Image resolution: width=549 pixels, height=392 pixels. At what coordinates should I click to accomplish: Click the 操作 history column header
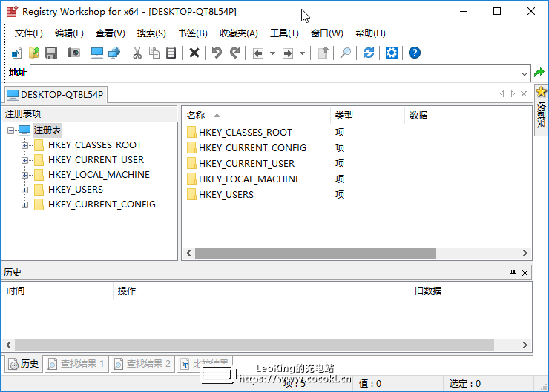click(261, 291)
